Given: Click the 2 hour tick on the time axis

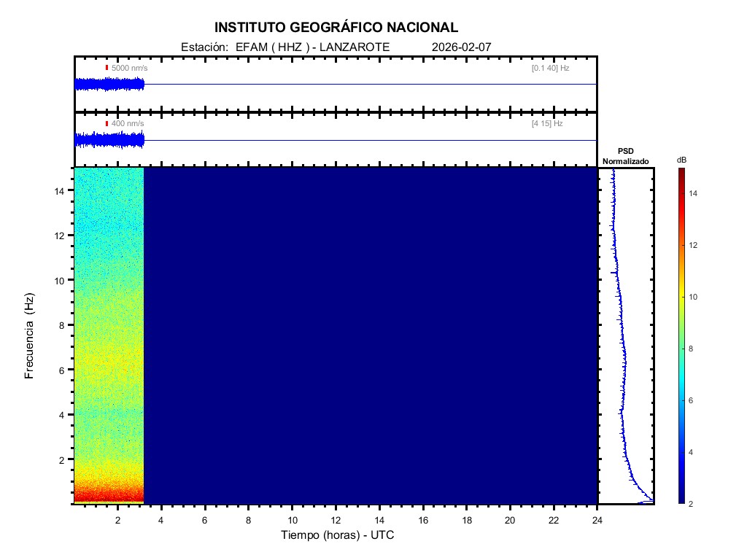Looking at the screenshot, I should [117, 520].
